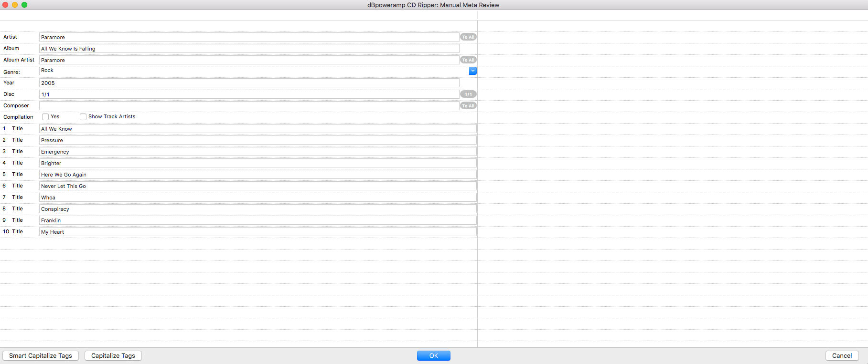Click the Cancel button
Screen dimensions: 868x364
[x=841, y=356]
